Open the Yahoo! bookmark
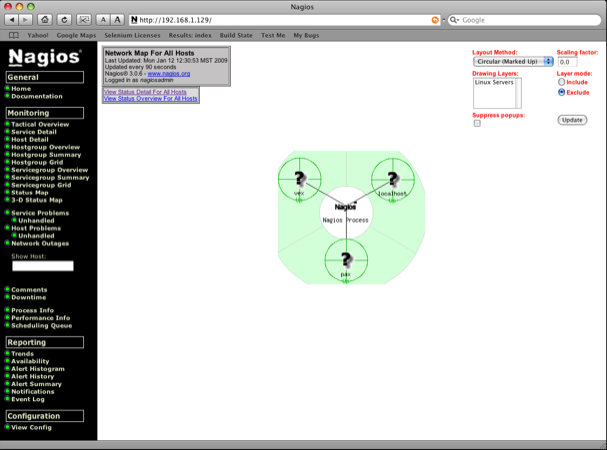Viewport: 607px width, 450px height. [x=38, y=36]
